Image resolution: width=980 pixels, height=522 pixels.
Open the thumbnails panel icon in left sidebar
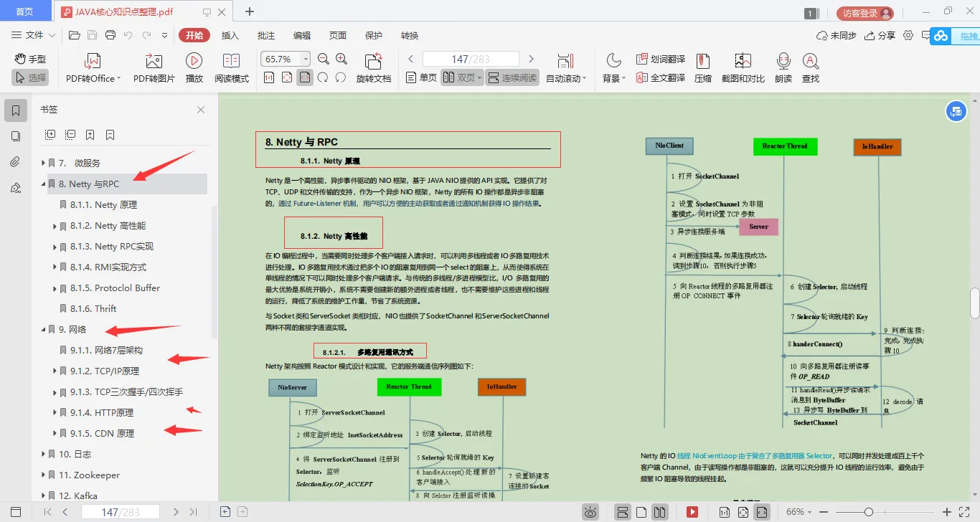click(x=16, y=136)
